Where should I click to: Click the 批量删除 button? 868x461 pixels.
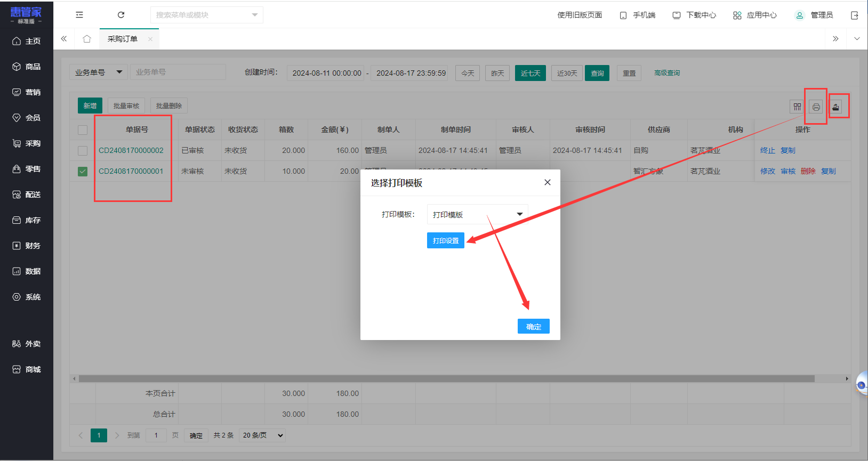(x=169, y=106)
